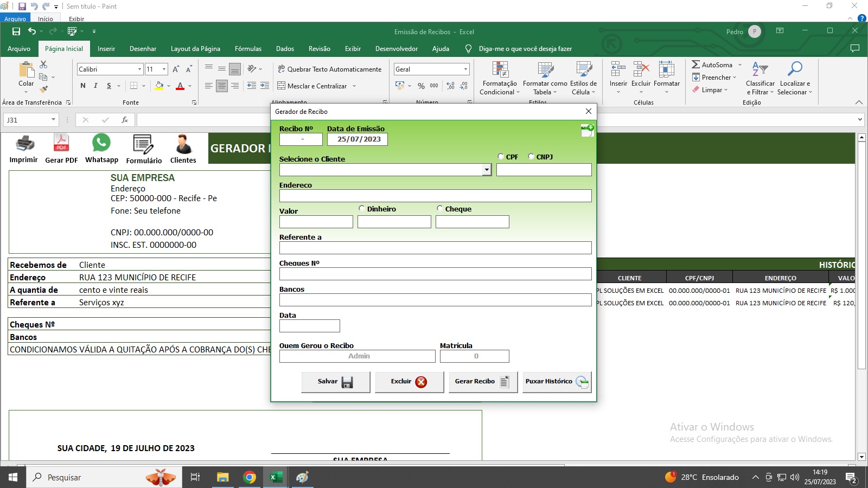Click the add-record icon in dialog corner

[587, 130]
